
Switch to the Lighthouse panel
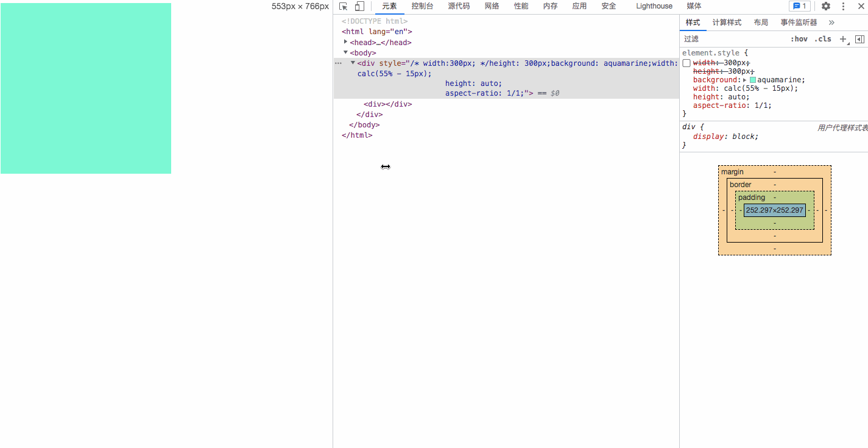pyautogui.click(x=654, y=6)
